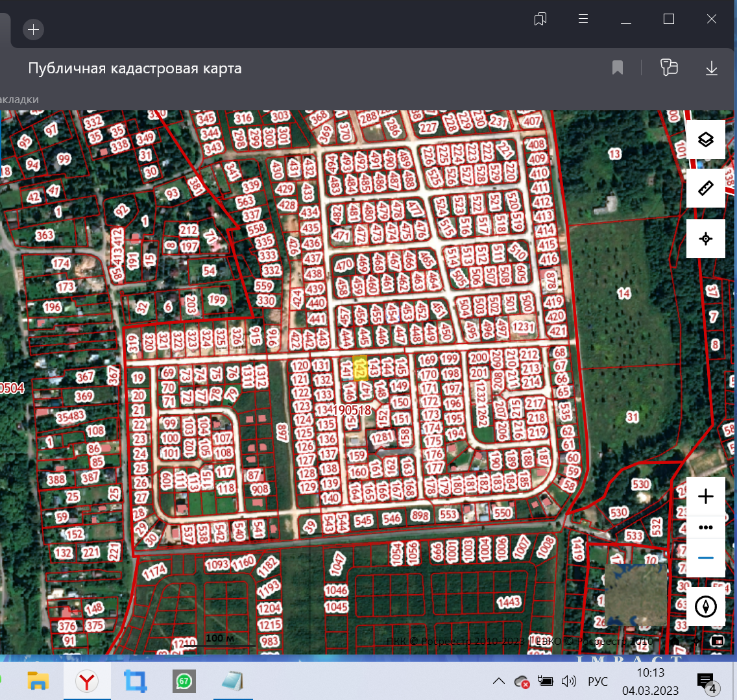Open the map layers panel
Image resolution: width=737 pixels, height=700 pixels.
(706, 139)
